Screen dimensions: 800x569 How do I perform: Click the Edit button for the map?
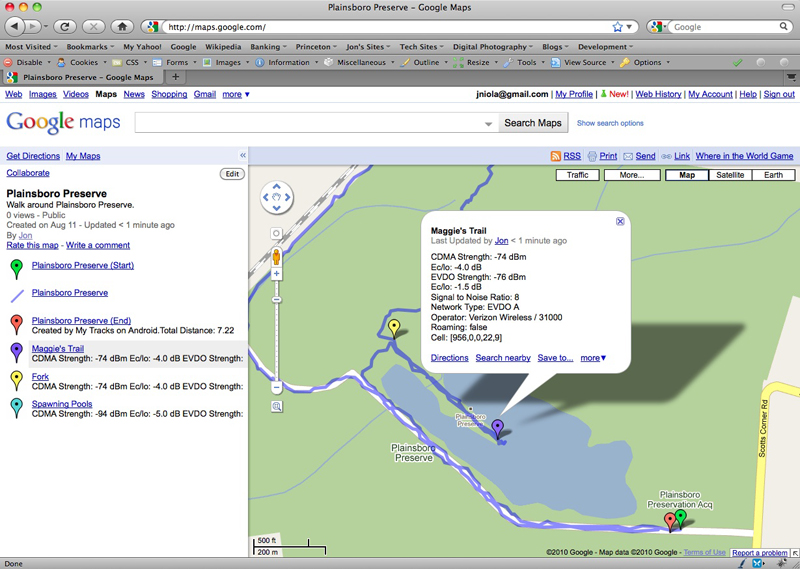pyautogui.click(x=232, y=174)
